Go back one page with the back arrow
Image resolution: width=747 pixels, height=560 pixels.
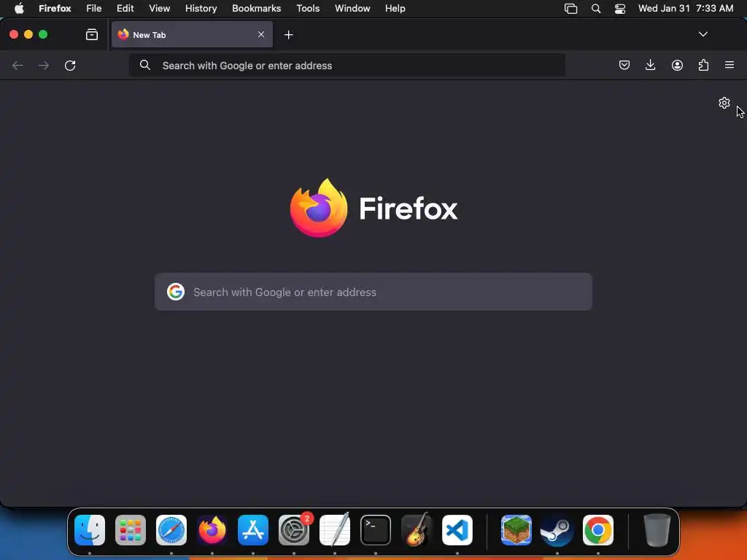point(18,65)
